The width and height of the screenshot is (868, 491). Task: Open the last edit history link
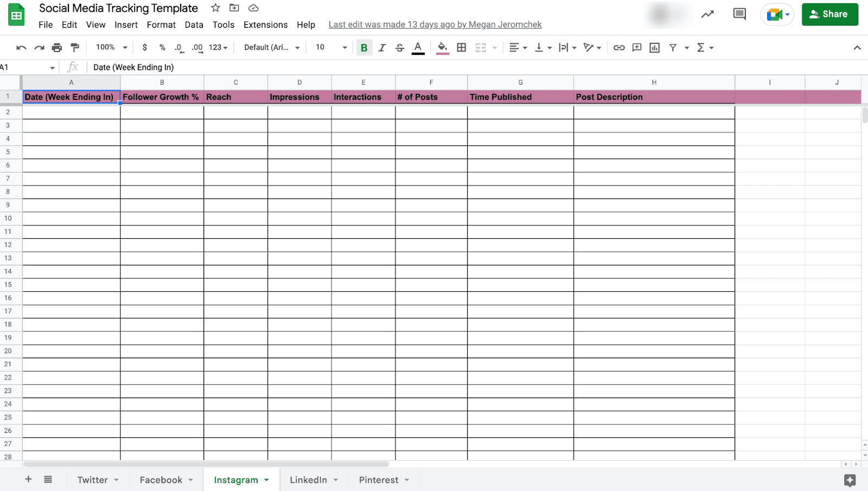point(435,25)
